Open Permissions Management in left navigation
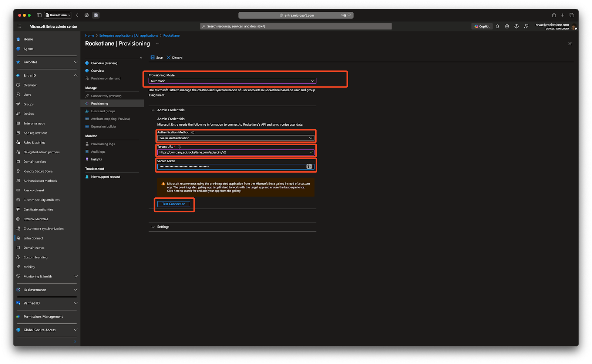 [43, 317]
